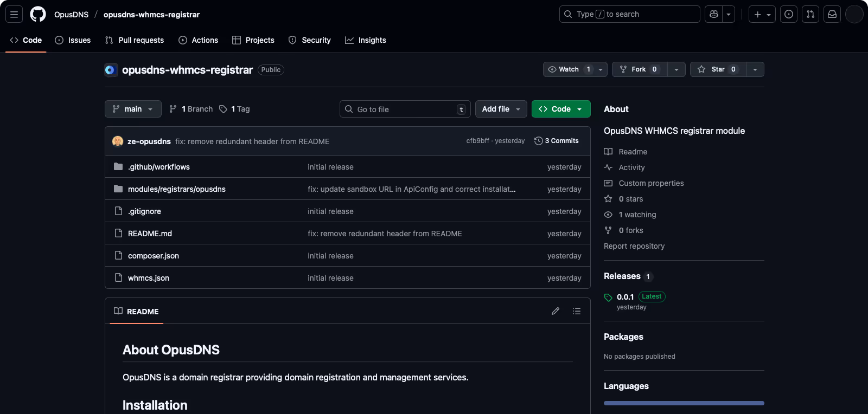Switch to the Pull requests tab
This screenshot has width=868, height=414.
pyautogui.click(x=135, y=40)
